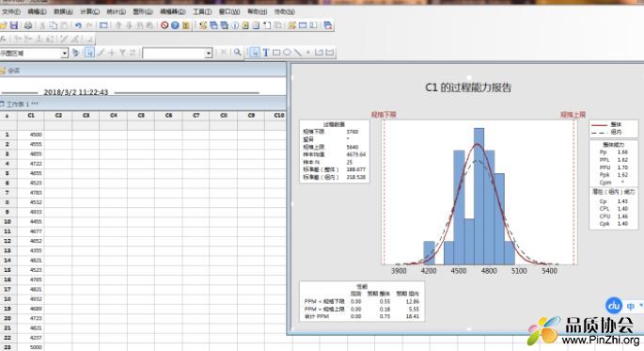Open the 图形 (Graph) menu
The height and width of the screenshot is (351, 644).
pos(143,11)
